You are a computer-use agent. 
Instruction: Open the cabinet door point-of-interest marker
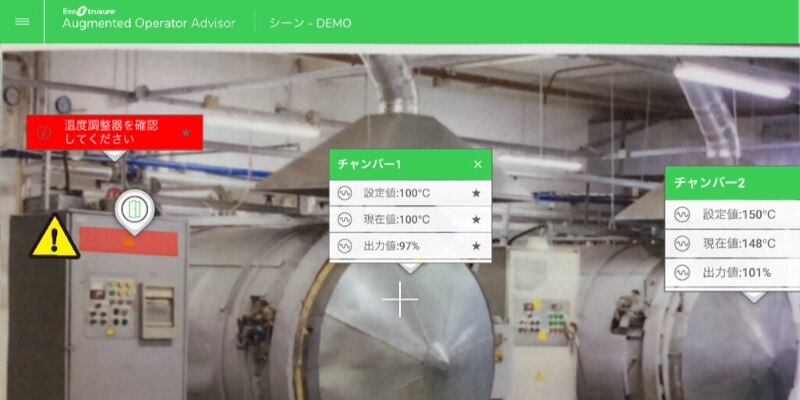pyautogui.click(x=135, y=210)
